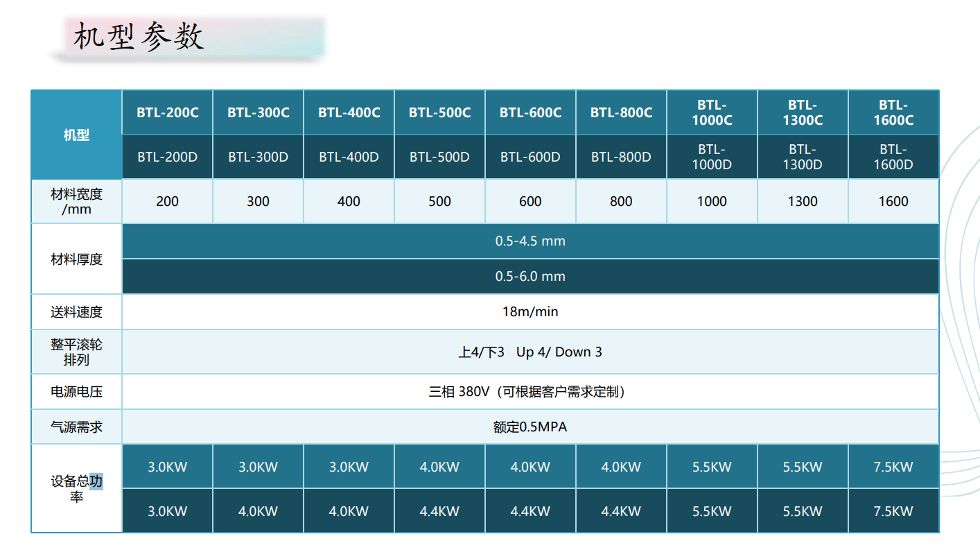Click the BTL-300D model cell
The image size is (980, 559).
pos(258,157)
